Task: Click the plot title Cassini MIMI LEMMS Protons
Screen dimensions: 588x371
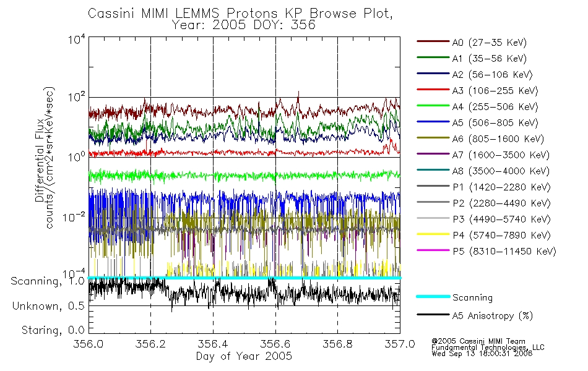Action: [x=240, y=14]
